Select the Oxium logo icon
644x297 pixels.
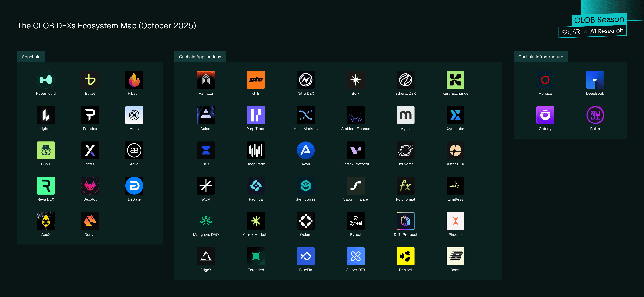[306, 221]
